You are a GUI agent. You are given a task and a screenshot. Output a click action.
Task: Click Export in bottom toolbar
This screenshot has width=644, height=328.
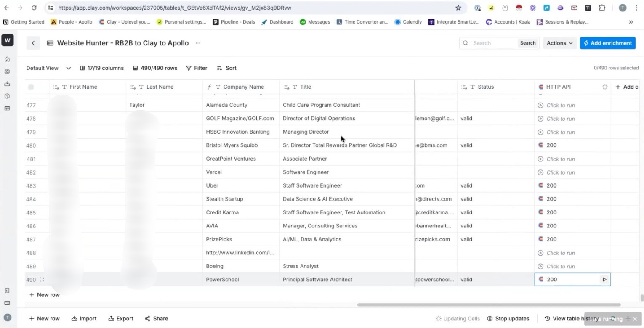click(x=121, y=319)
